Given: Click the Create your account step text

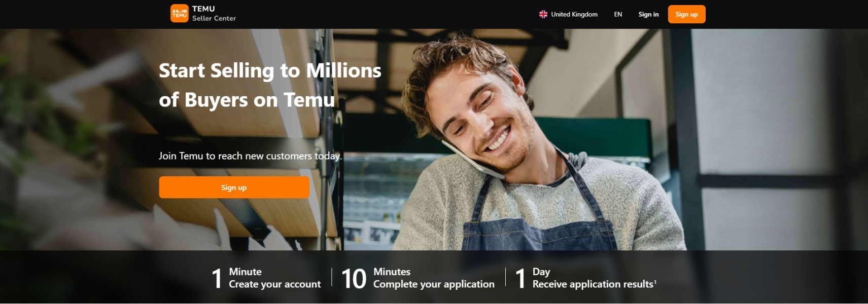Looking at the screenshot, I should (x=274, y=284).
